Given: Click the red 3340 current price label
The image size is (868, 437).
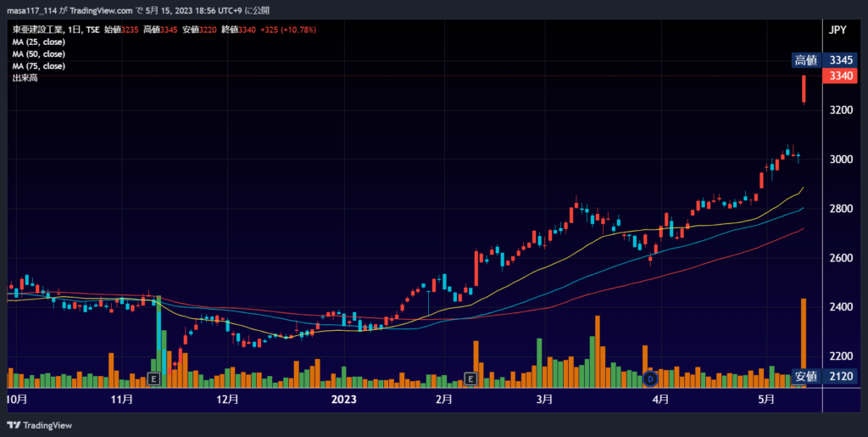Looking at the screenshot, I should [840, 76].
